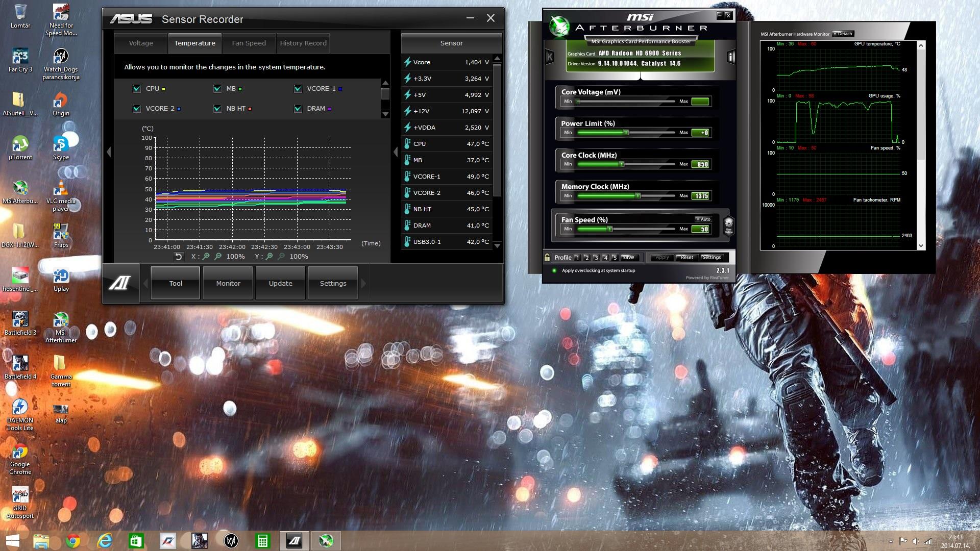The width and height of the screenshot is (980, 551).
Task: Toggle the Afterburner profile lock icon
Action: pos(547,257)
